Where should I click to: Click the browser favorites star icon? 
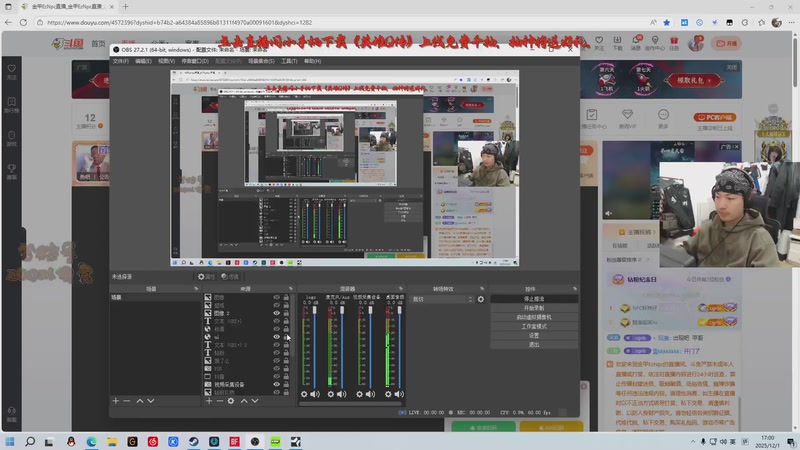tap(667, 22)
